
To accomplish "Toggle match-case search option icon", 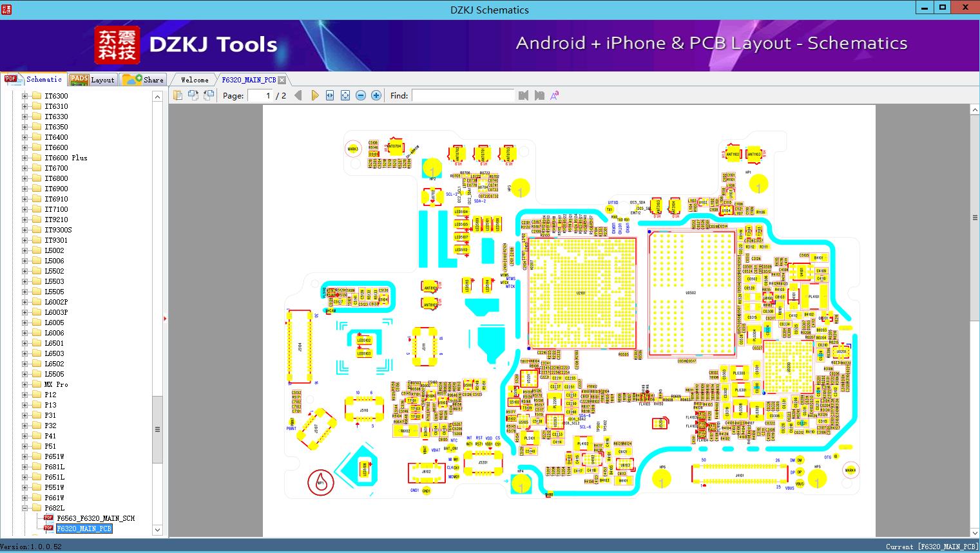I will coord(555,95).
